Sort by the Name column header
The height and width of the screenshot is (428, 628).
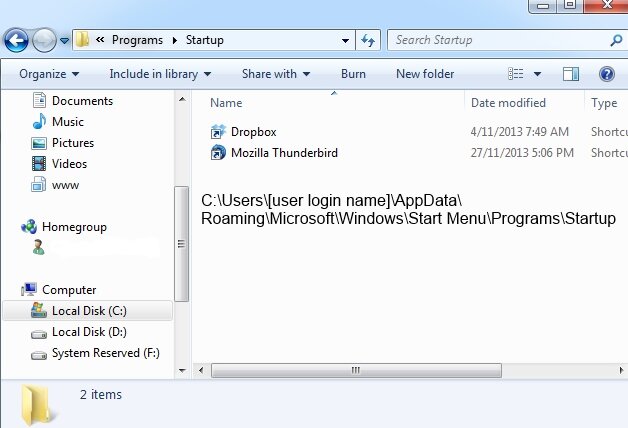[x=226, y=103]
